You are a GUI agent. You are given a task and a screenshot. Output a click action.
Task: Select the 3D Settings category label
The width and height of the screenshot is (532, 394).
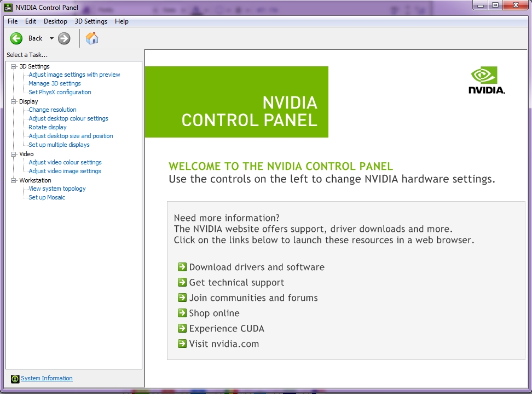click(34, 66)
